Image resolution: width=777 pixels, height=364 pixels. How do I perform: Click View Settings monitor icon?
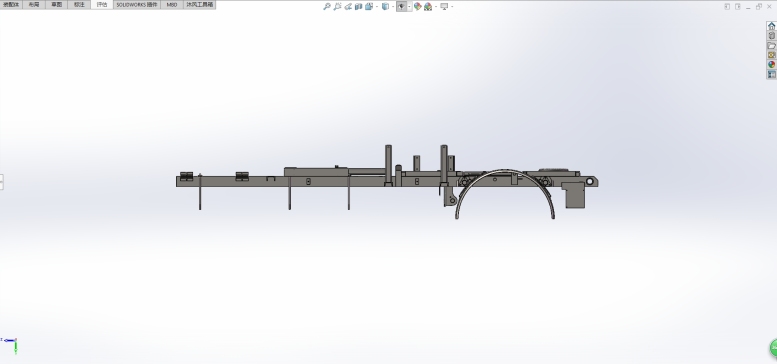tap(444, 6)
